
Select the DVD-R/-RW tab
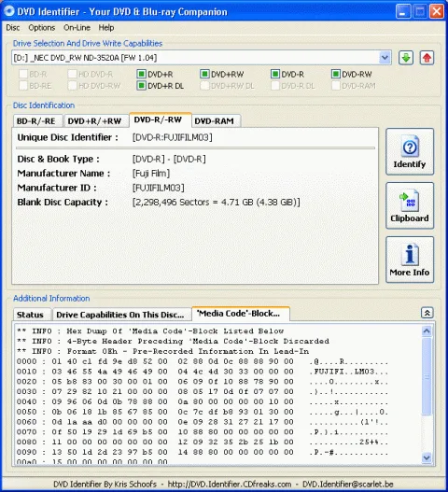click(160, 119)
